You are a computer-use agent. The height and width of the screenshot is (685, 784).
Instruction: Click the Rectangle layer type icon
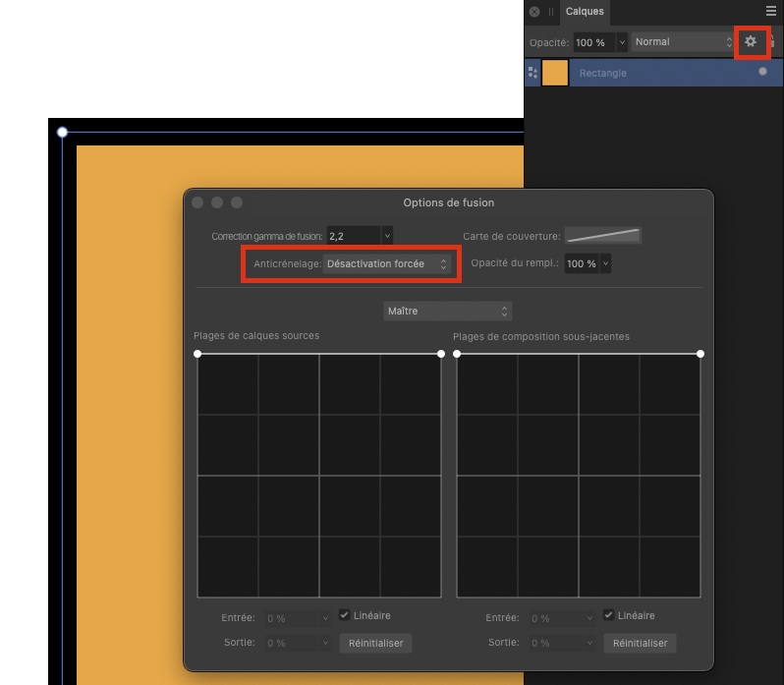(x=533, y=73)
